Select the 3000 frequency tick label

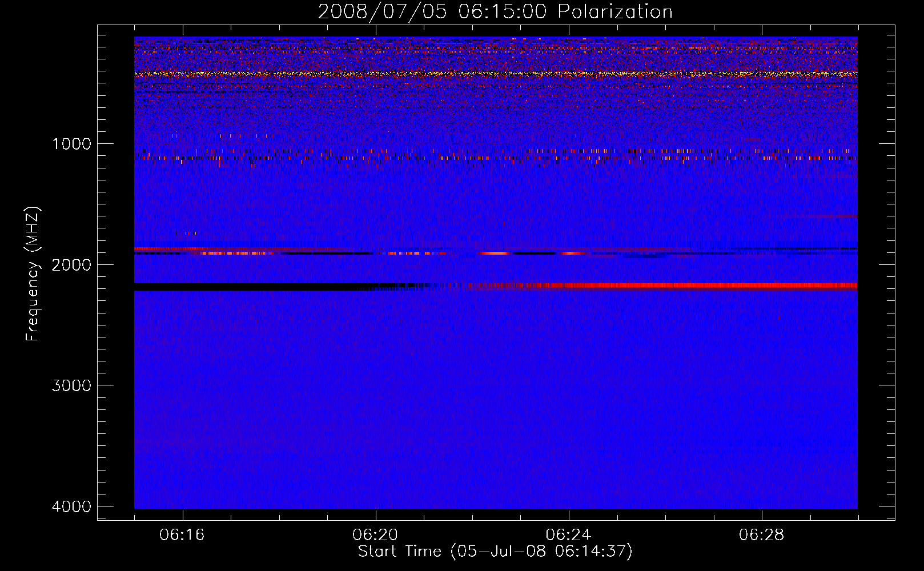(x=71, y=385)
